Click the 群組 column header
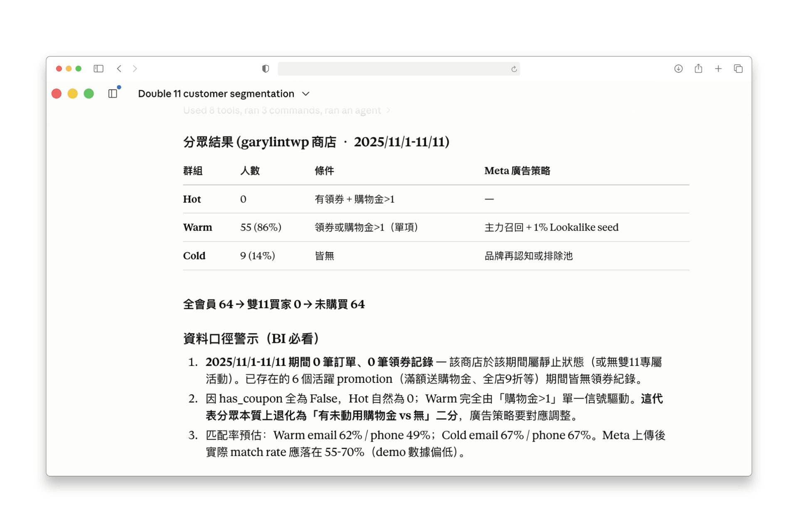The image size is (798, 532). [193, 171]
